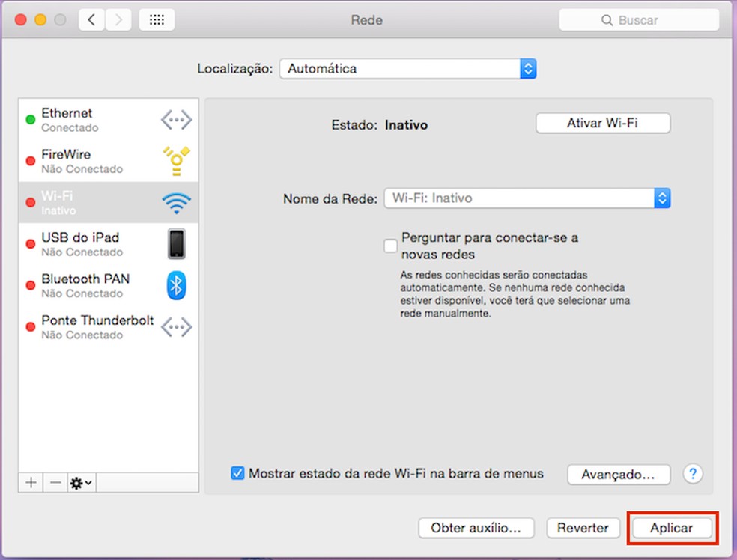The height and width of the screenshot is (560, 737).
Task: Click the Inativo status text
Action: tap(406, 125)
